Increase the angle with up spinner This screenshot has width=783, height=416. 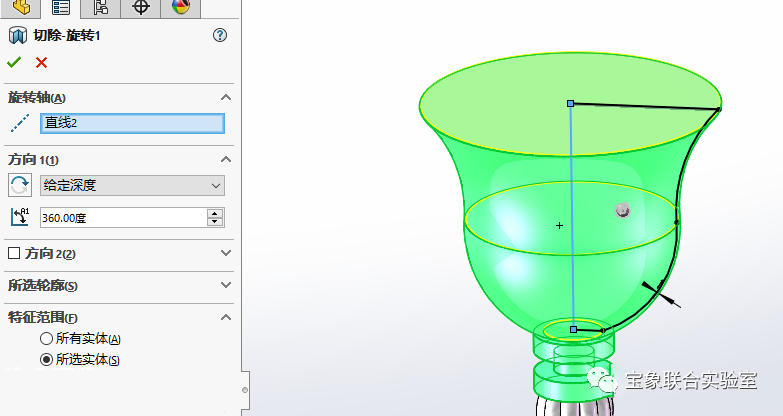click(215, 213)
